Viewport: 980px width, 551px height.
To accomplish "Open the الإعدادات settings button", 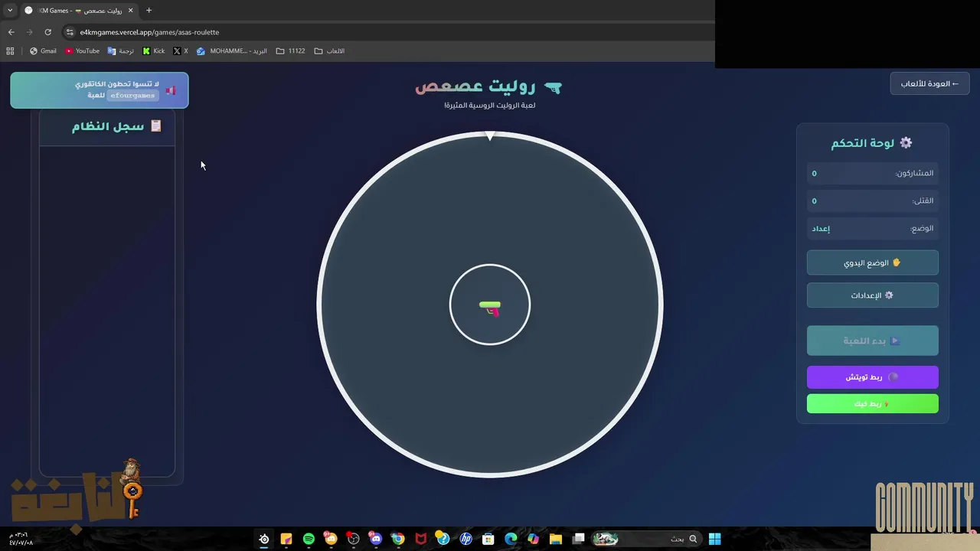I will click(x=872, y=295).
